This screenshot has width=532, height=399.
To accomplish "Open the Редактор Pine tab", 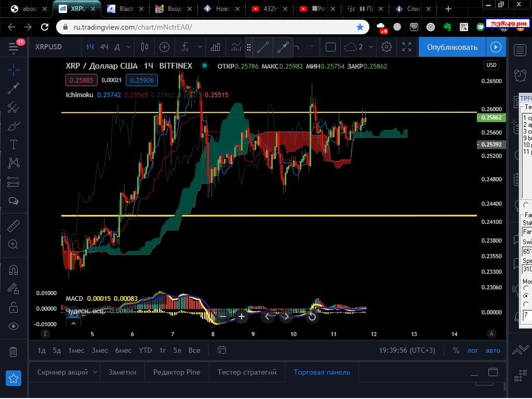I will (x=177, y=372).
